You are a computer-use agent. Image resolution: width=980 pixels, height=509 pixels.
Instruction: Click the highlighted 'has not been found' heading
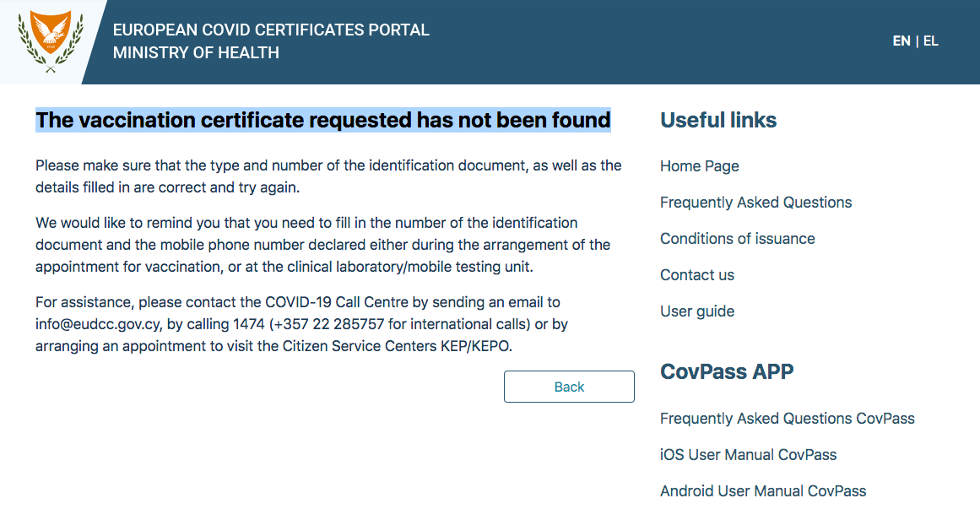pos(322,120)
